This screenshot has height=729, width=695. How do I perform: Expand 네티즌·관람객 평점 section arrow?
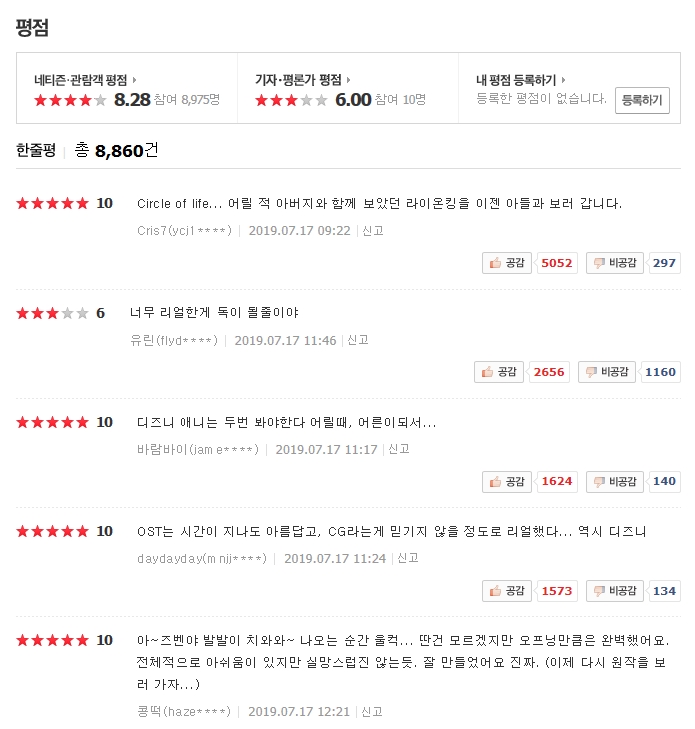click(x=134, y=80)
